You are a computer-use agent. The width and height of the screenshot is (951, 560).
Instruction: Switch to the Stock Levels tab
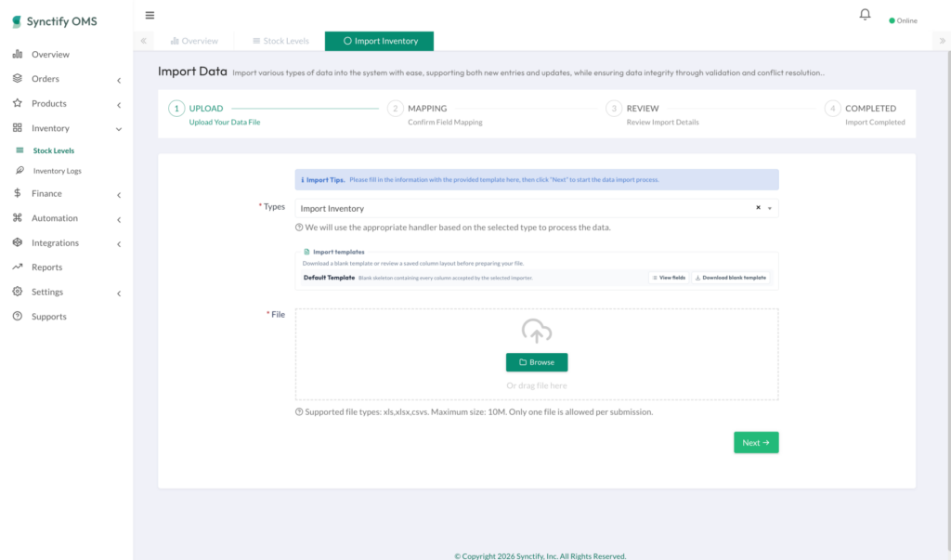pyautogui.click(x=280, y=41)
